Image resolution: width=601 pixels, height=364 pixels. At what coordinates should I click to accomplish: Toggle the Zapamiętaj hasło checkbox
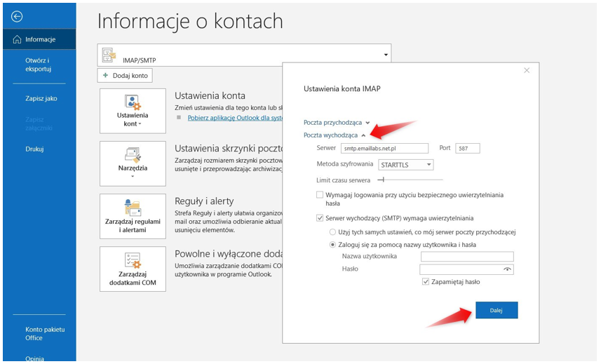(x=426, y=282)
